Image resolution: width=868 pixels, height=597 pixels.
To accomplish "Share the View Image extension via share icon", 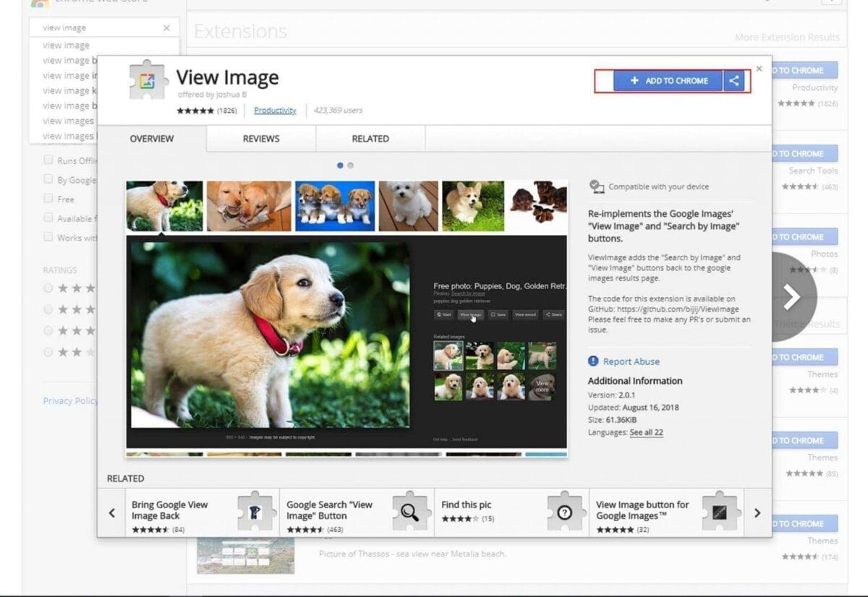I will (x=734, y=81).
